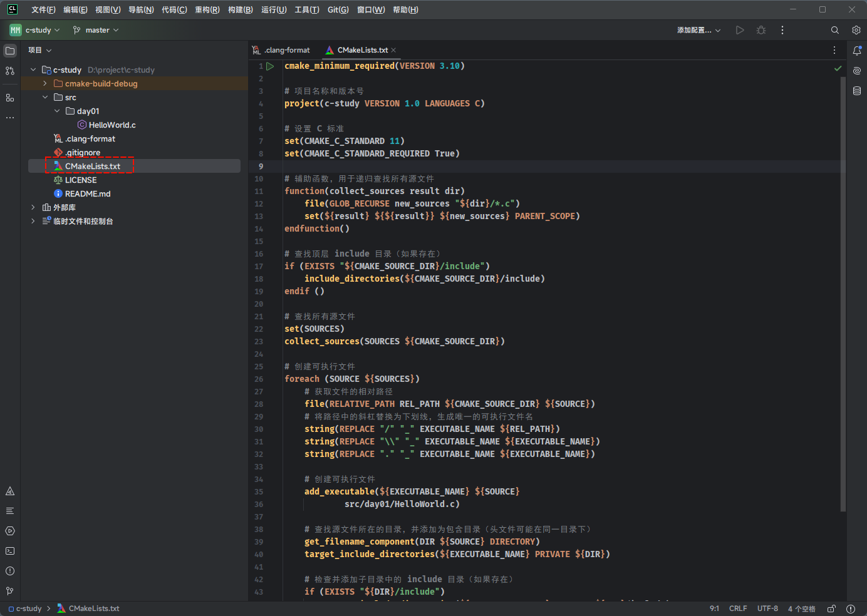Click the Debug bug icon
867x616 pixels.
pos(761,30)
